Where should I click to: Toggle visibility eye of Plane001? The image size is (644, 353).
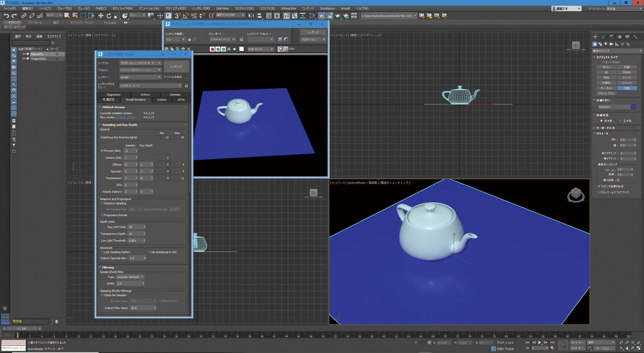click(24, 54)
